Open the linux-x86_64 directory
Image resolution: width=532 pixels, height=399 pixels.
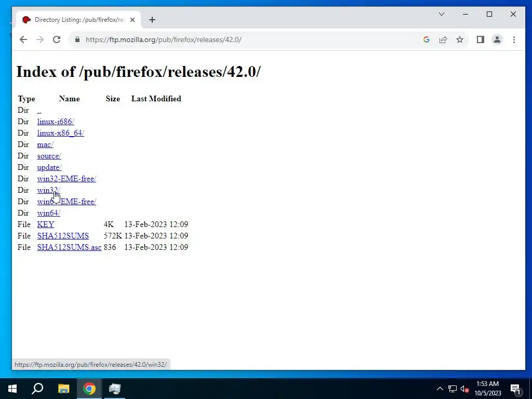click(61, 133)
